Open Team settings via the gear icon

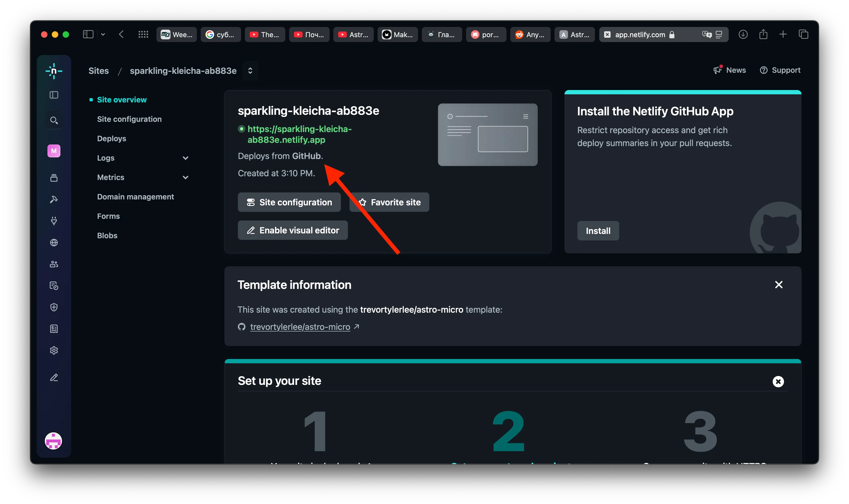point(54,350)
